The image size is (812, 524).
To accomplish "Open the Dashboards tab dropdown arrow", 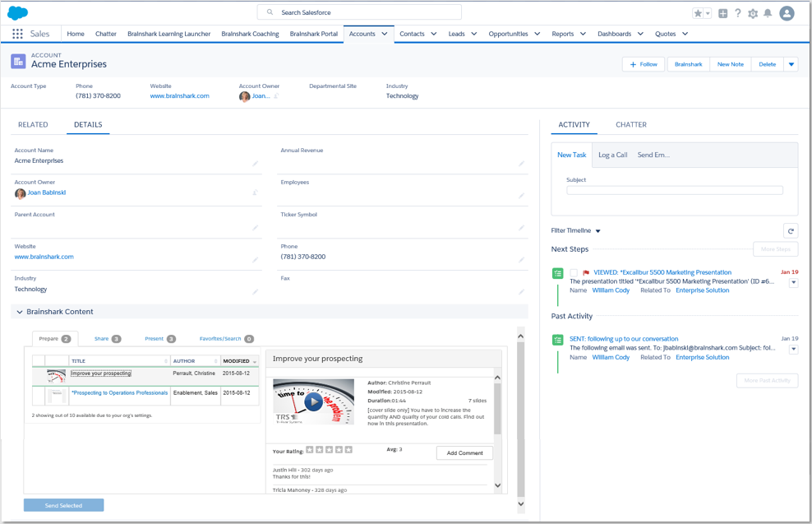I will 640,34.
